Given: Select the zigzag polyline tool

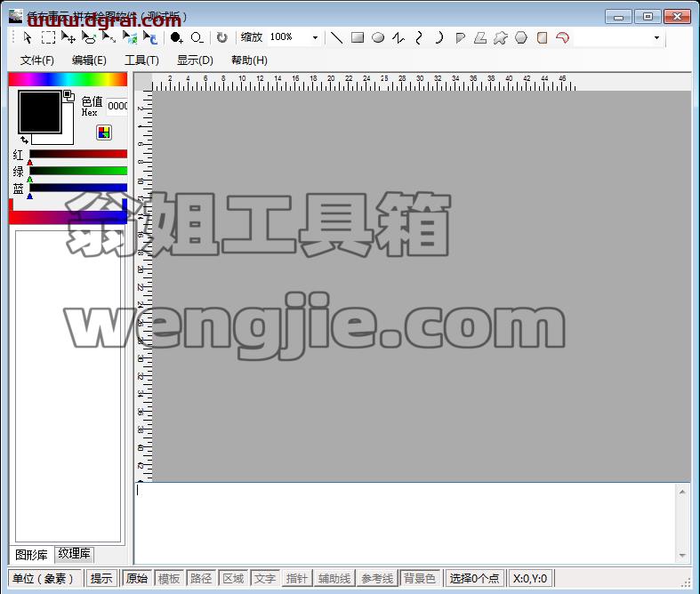Looking at the screenshot, I should pos(398,38).
